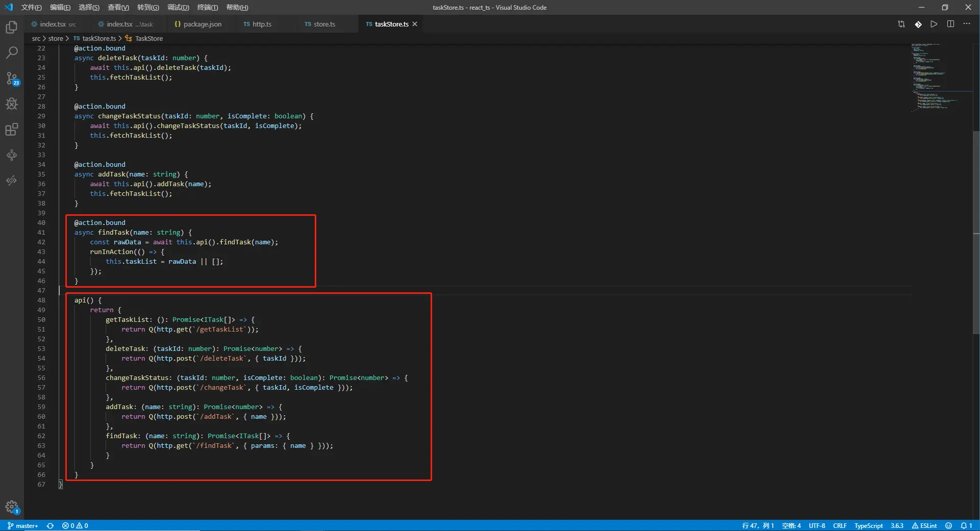
Task: Open the store folder breadcrumb
Action: [x=56, y=38]
